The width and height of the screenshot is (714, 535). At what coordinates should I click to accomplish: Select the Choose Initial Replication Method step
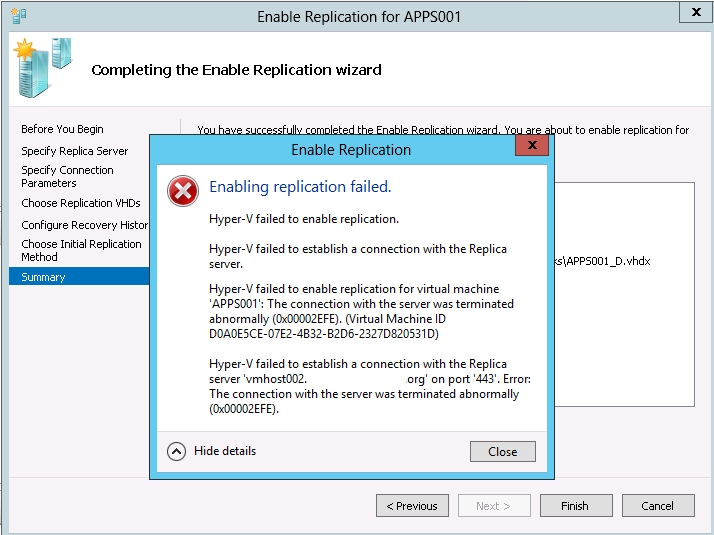click(x=81, y=250)
